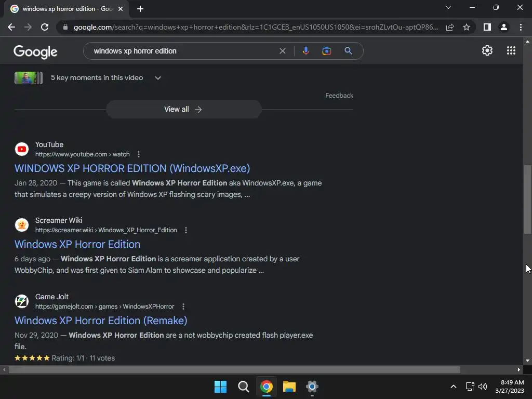Open taskbar Search

tap(243, 387)
